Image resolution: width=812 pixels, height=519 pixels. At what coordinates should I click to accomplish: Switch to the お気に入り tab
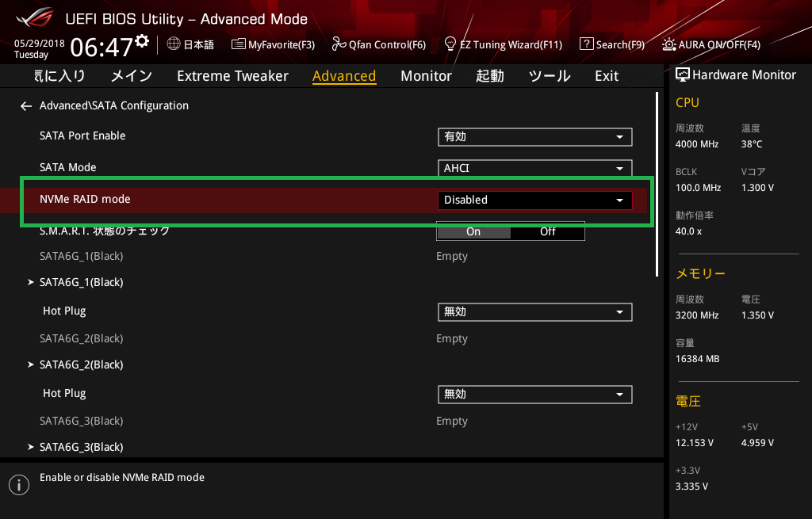59,76
